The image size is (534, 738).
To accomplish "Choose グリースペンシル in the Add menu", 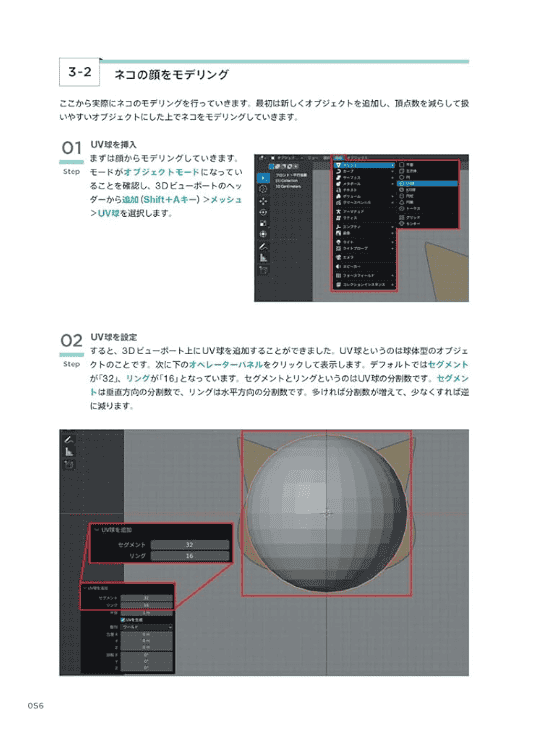I will pyautogui.click(x=364, y=203).
